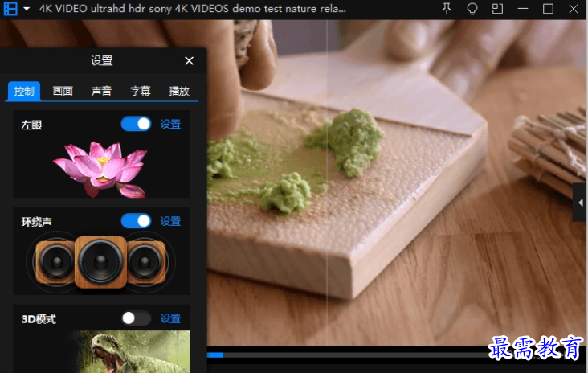This screenshot has width=588, height=373.
Task: Open 设置 link for 左眼
Action: coord(170,125)
